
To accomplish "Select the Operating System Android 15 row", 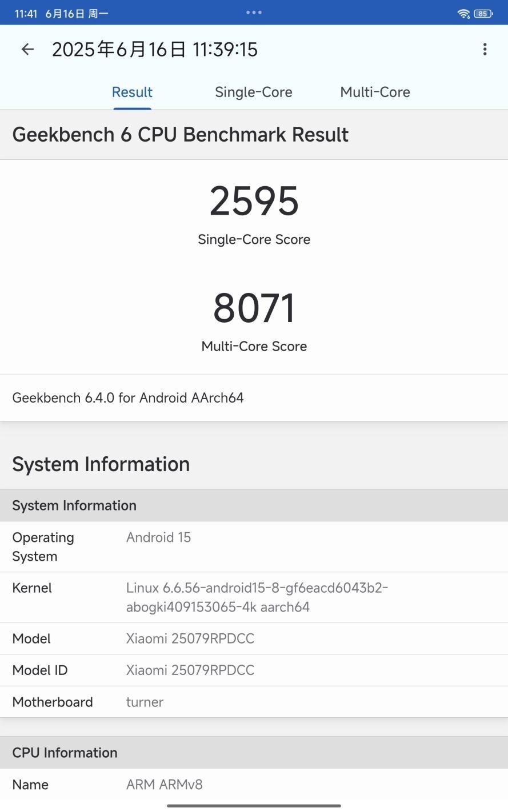I will tap(254, 547).
